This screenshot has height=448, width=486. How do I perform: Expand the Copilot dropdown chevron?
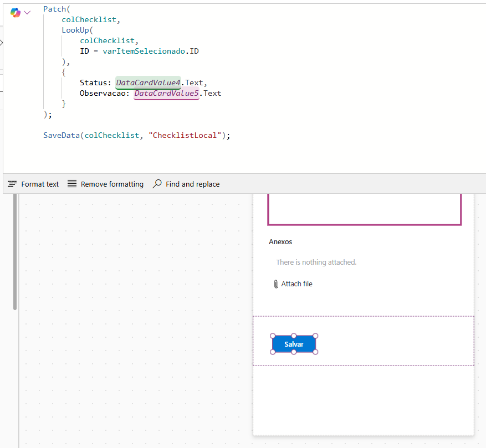pyautogui.click(x=27, y=12)
